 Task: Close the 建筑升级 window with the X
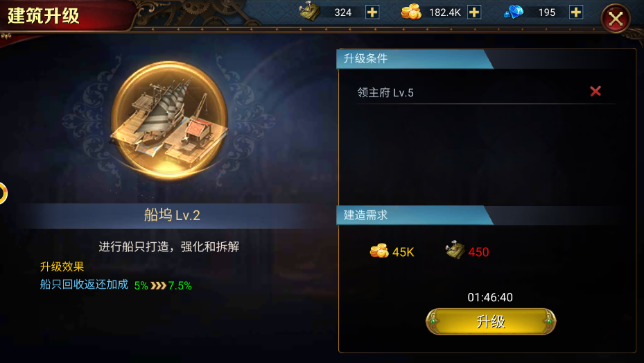point(616,19)
